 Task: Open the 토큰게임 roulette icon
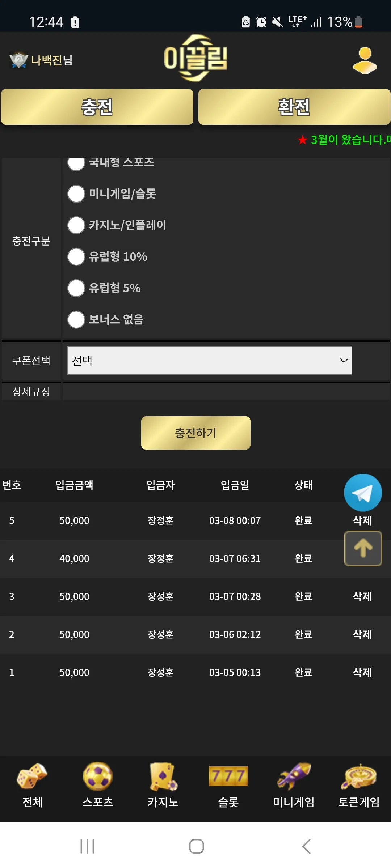click(x=359, y=776)
